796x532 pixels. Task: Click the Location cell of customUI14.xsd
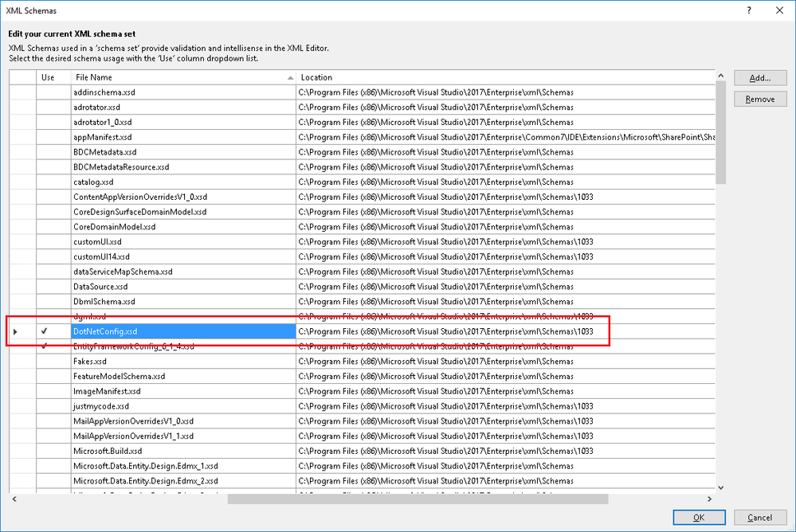(x=505, y=257)
